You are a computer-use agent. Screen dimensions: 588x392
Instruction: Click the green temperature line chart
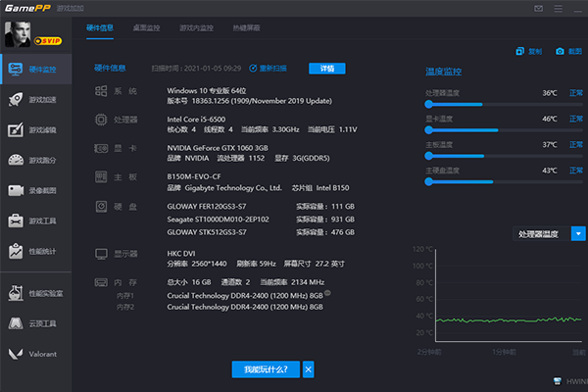[509, 320]
